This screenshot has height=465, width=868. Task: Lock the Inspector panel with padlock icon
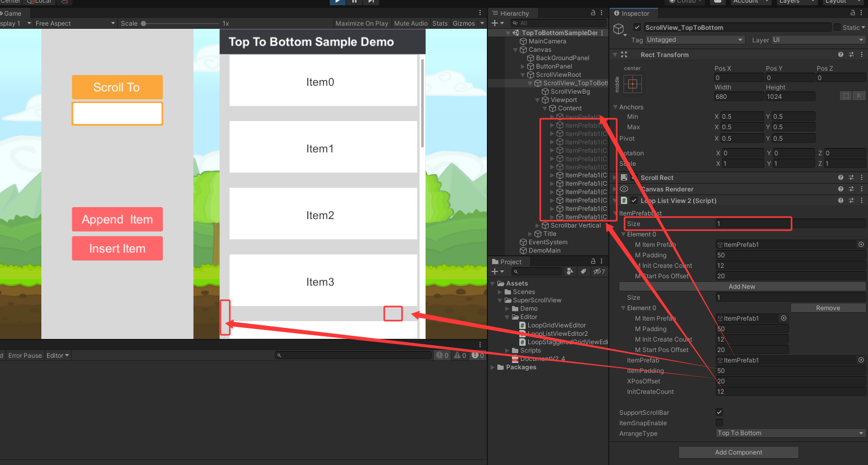(x=853, y=13)
